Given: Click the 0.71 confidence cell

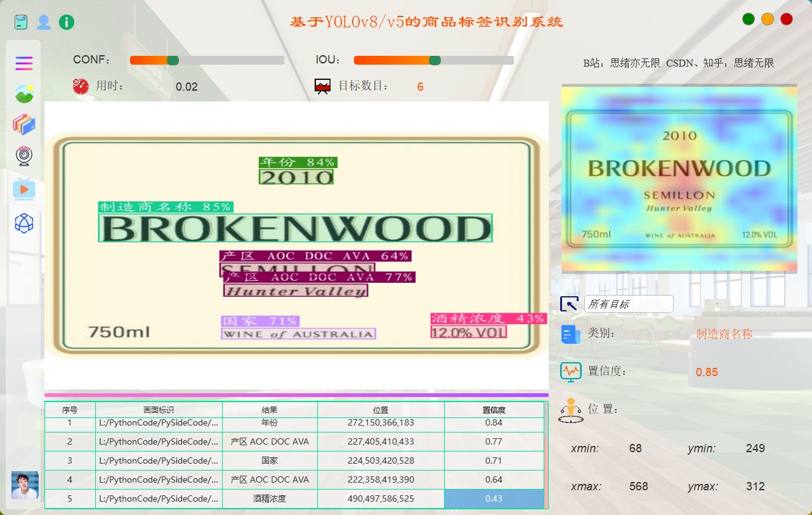Looking at the screenshot, I should point(494,460).
